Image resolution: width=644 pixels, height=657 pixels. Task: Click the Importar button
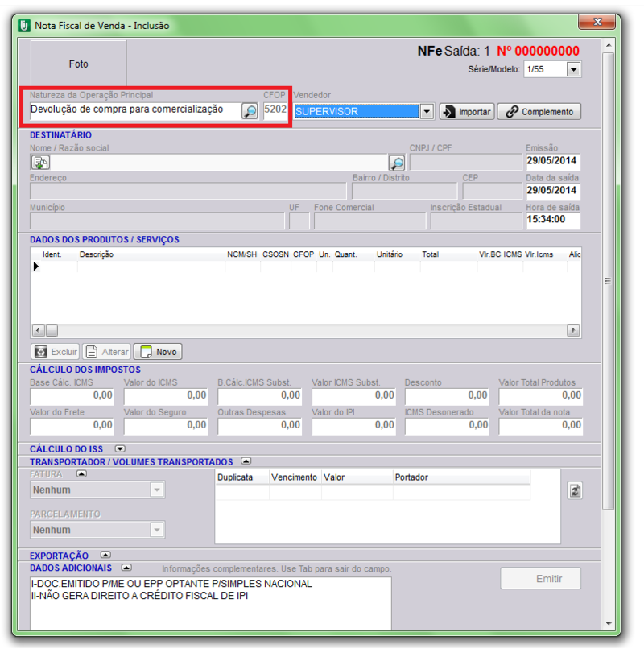click(467, 112)
